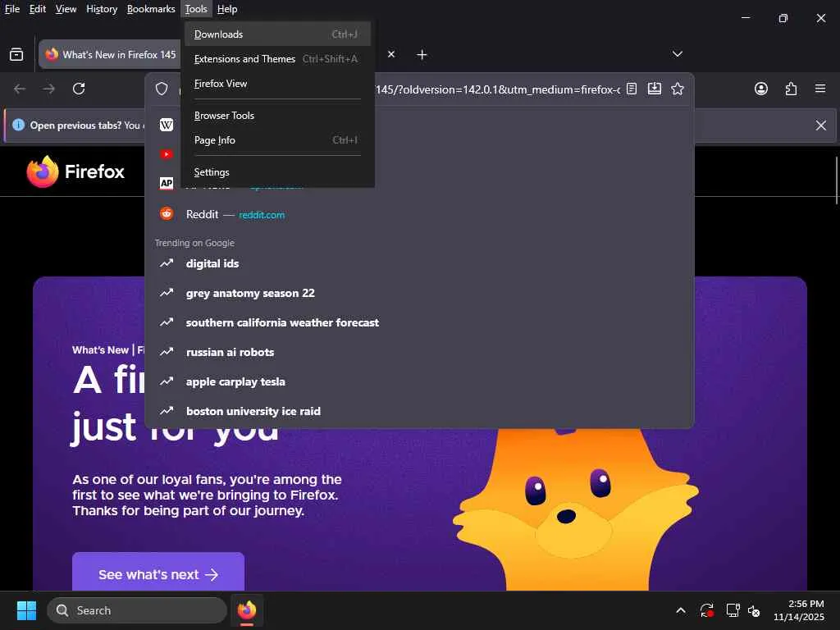This screenshot has height=630, width=840.
Task: Click the See what's next button
Action: point(158,572)
